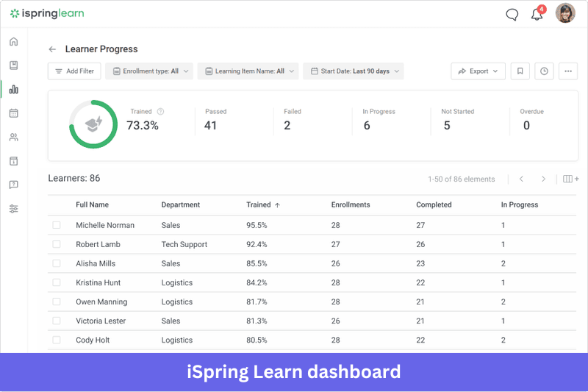588x392 pixels.
Task: Expand the Learning Item Name filter dropdown
Action: pos(248,71)
